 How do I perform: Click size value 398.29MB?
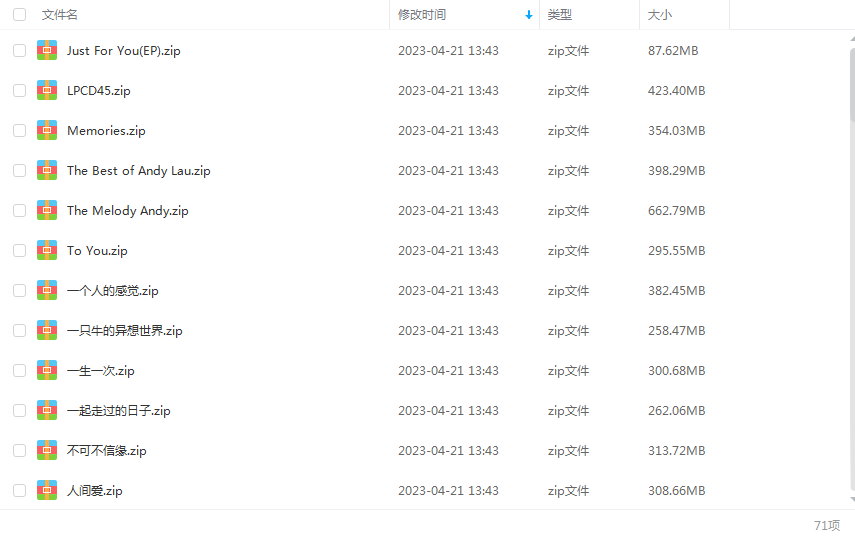[x=677, y=171]
